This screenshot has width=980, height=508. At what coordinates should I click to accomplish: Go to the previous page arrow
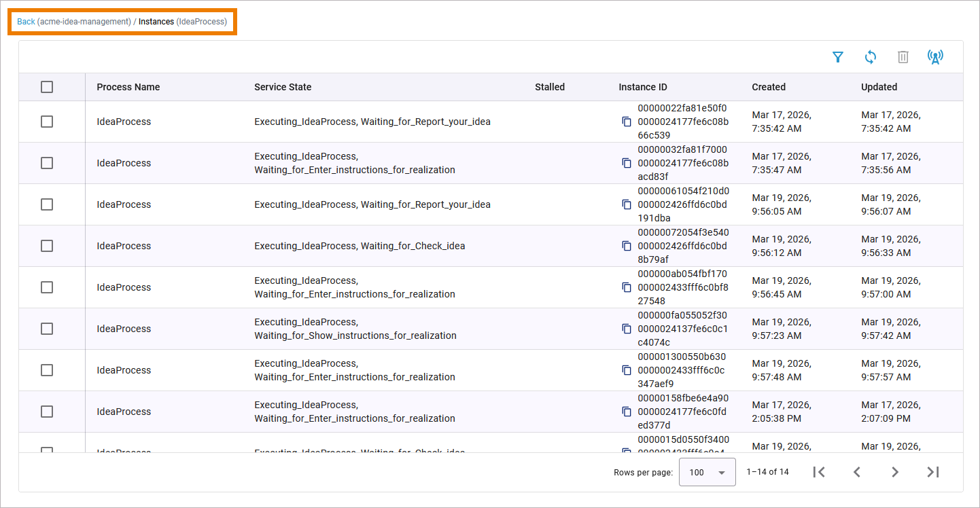[x=857, y=472]
